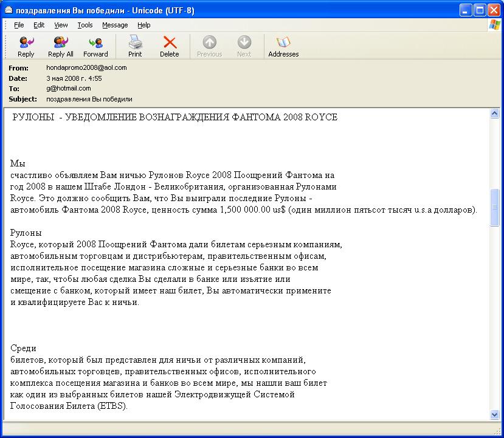
Task: Open the File menu
Action: pos(19,25)
